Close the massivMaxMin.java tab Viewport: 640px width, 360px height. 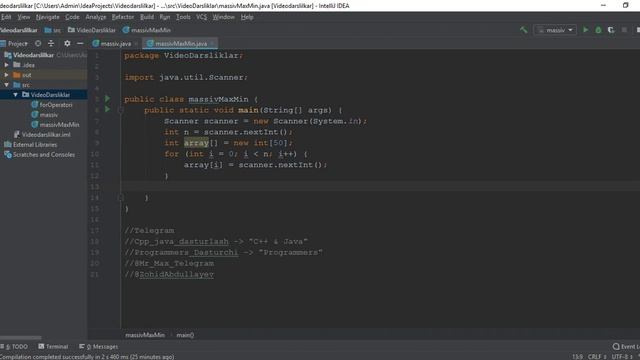tap(212, 44)
